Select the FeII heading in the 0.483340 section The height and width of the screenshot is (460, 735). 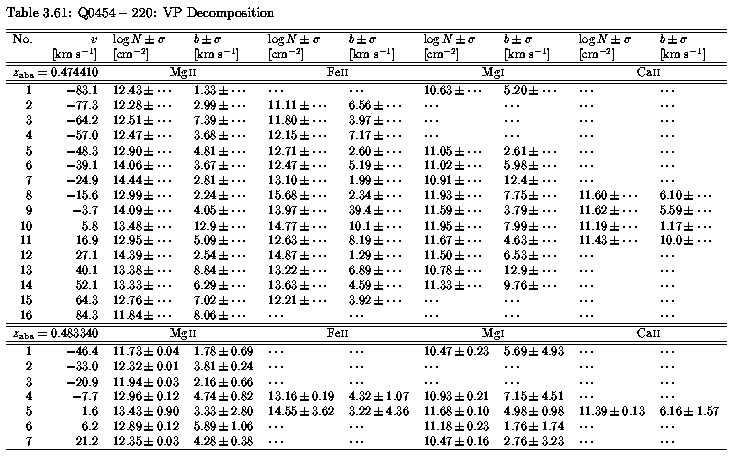(x=338, y=333)
